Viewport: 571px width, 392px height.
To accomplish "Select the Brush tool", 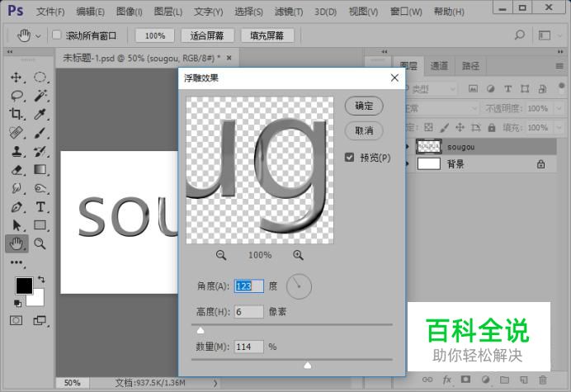I will [40, 133].
